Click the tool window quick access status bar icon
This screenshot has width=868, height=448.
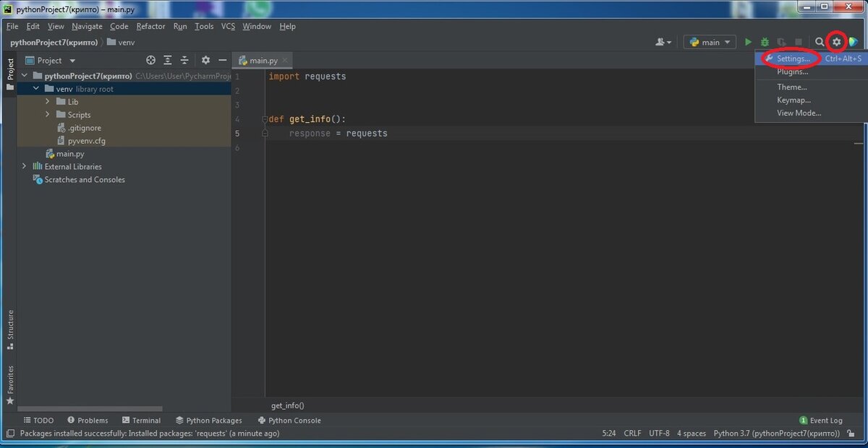[x=10, y=434]
